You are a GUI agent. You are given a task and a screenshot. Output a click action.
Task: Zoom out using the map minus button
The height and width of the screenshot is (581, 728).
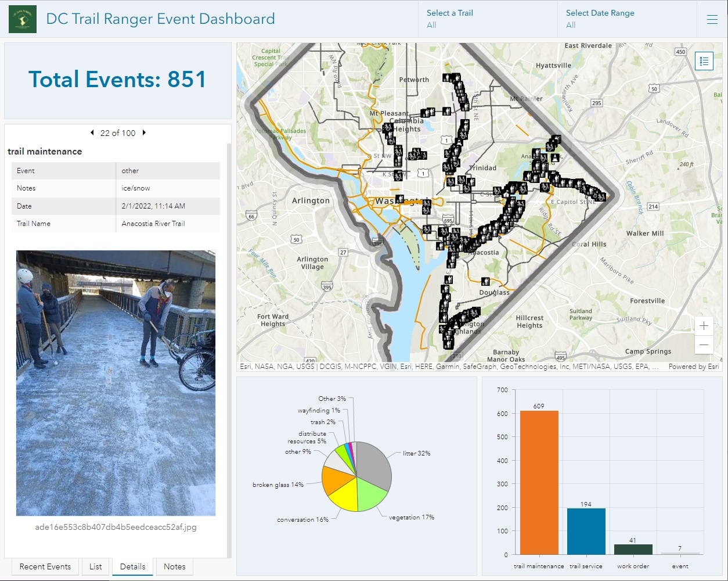coord(704,345)
